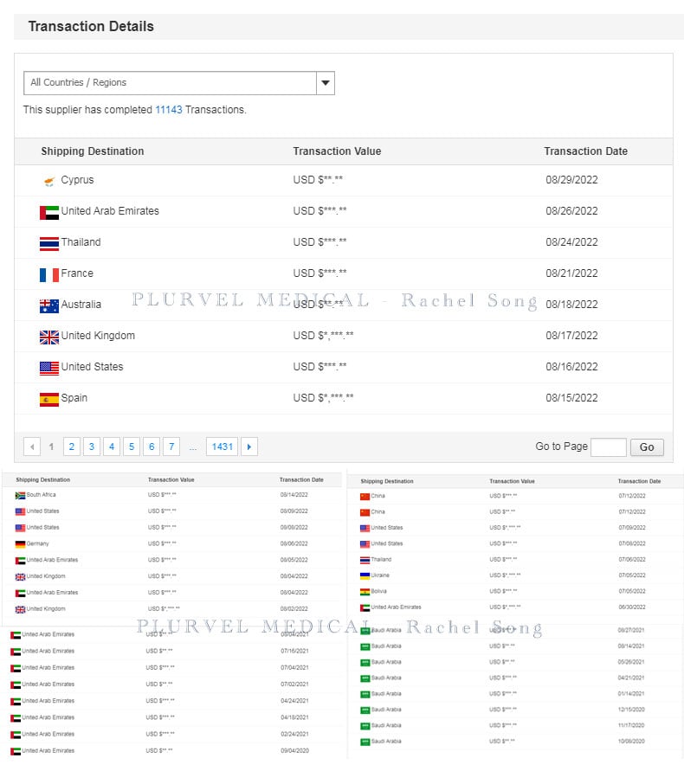Click the Go button
Screen dimensions: 684x784
[x=647, y=447]
